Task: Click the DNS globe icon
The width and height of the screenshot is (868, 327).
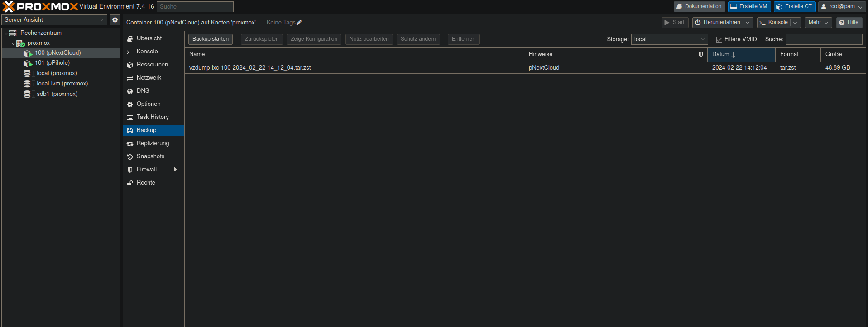Action: click(130, 91)
